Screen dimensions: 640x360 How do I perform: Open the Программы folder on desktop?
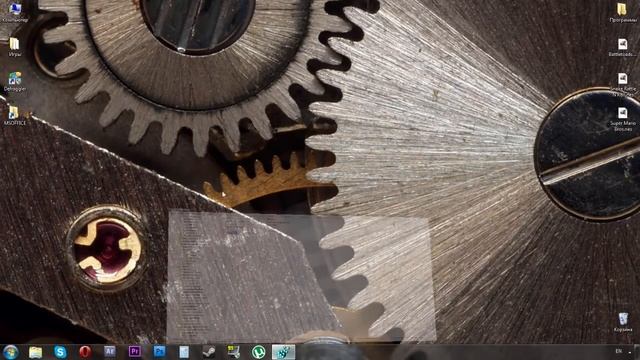click(622, 12)
